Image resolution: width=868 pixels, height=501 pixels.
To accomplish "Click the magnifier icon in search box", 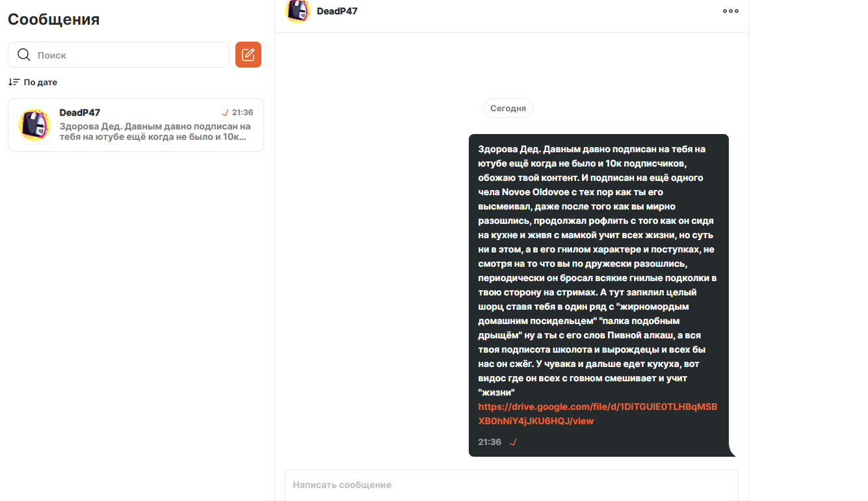I will point(24,55).
